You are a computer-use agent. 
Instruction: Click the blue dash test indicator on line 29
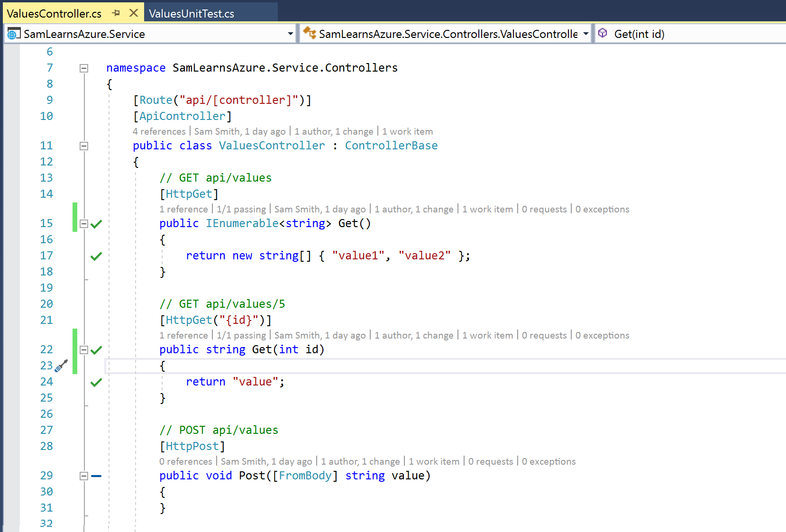click(x=96, y=476)
